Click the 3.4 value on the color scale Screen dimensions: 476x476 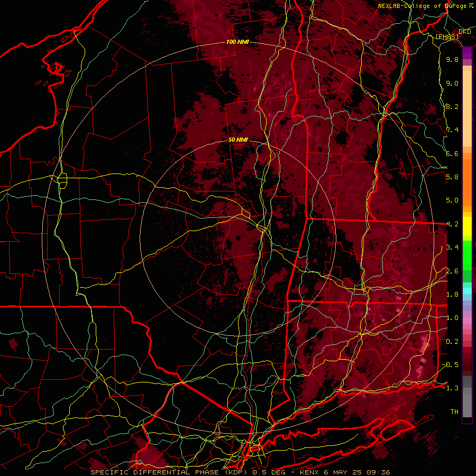point(452,248)
